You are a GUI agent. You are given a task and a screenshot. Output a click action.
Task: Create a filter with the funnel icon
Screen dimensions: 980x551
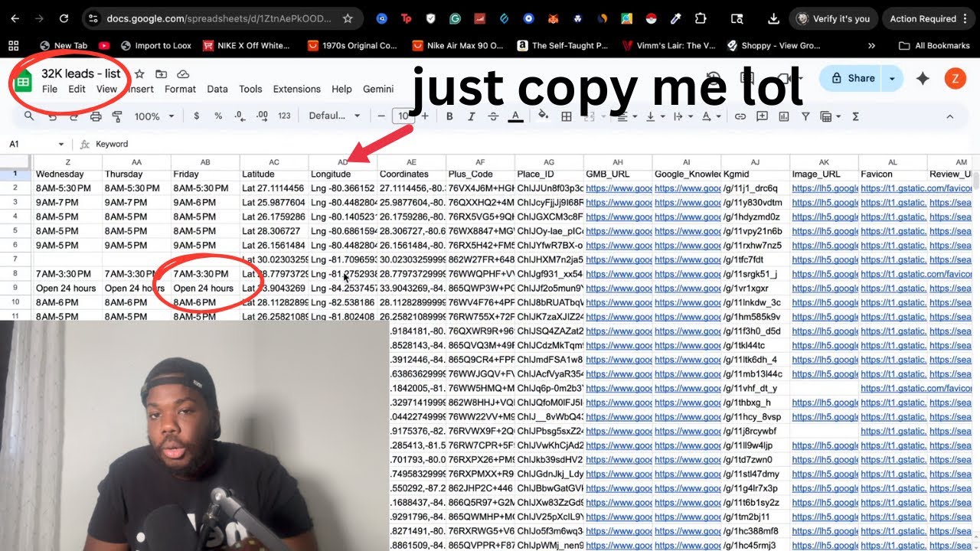805,116
